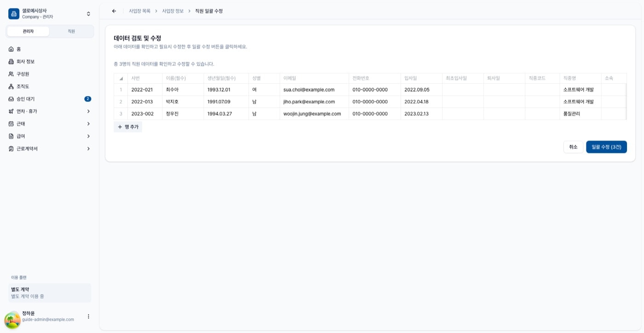
Task: Click the 구성원 people icon
Action: [x=11, y=74]
